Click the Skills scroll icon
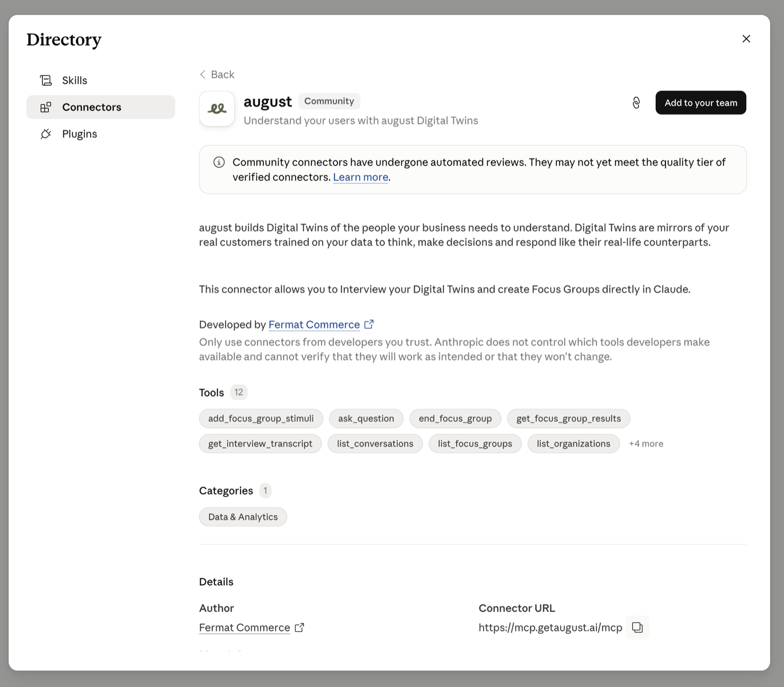The height and width of the screenshot is (687, 784). 46,81
